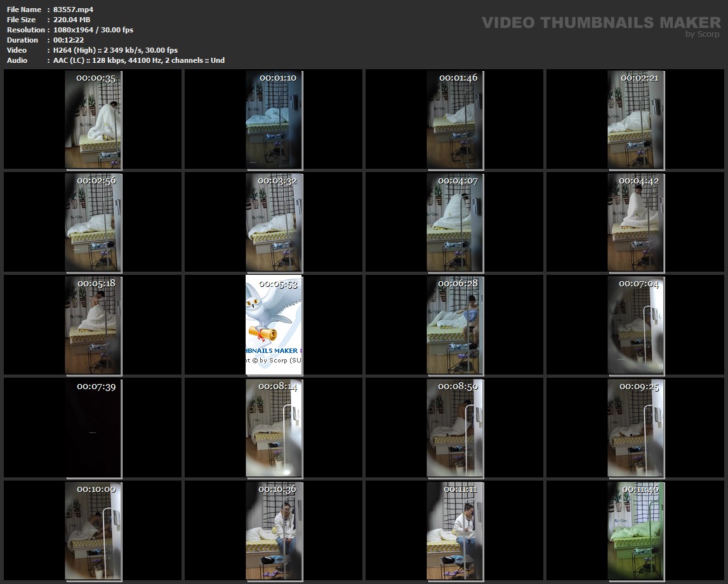
Task: Select the owl logo frame at 00:05:53
Action: 274,325
